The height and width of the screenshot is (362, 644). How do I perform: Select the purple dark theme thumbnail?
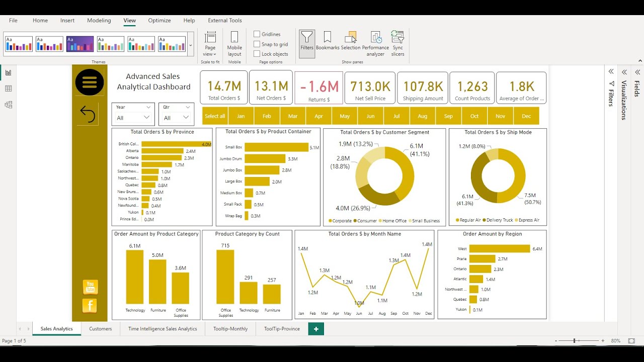[80, 44]
